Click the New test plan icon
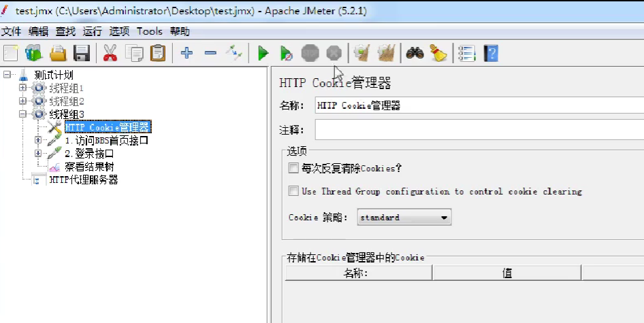Viewport: 644px width, 323px height. [11, 53]
